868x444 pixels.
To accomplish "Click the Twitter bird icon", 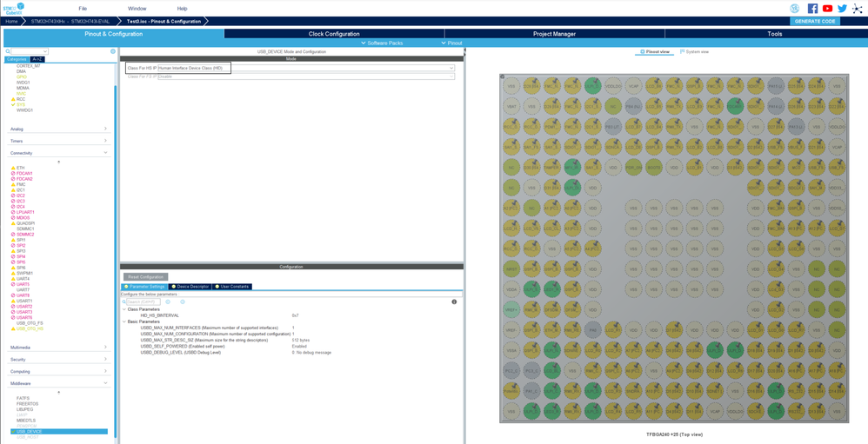I will pos(842,9).
